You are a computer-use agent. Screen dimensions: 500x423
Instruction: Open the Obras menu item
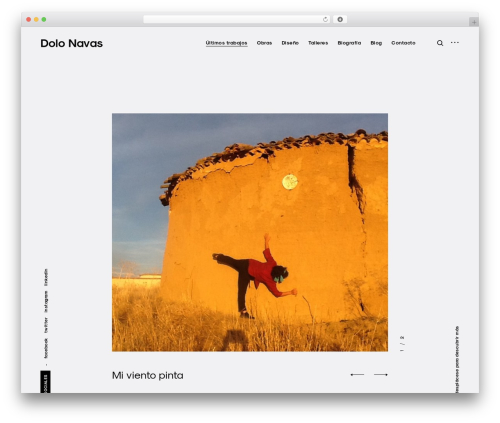point(264,43)
